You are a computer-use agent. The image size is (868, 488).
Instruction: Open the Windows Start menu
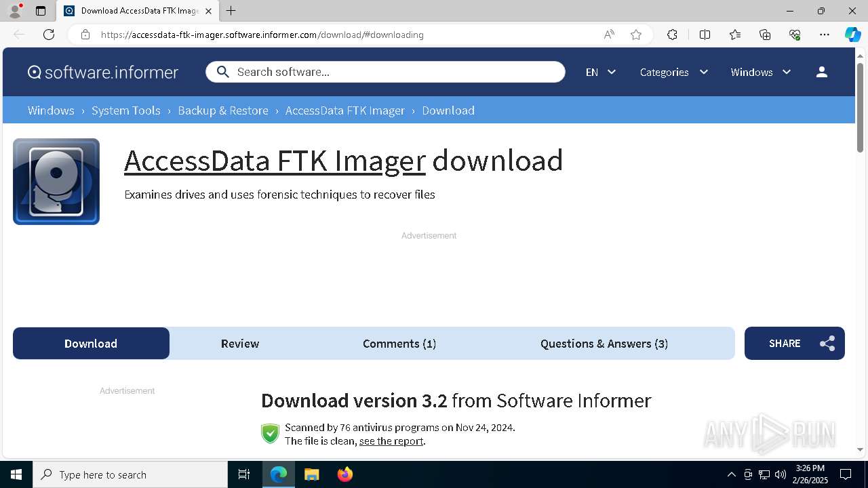tap(16, 474)
